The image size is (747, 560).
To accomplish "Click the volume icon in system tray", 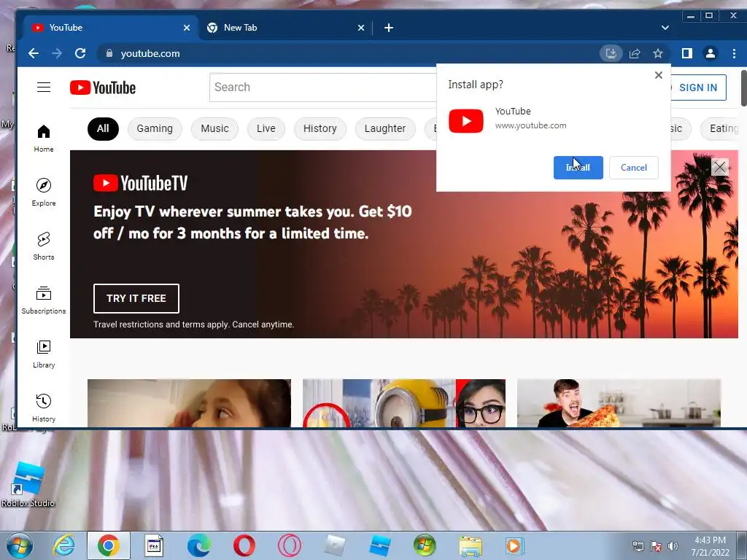I will click(673, 546).
